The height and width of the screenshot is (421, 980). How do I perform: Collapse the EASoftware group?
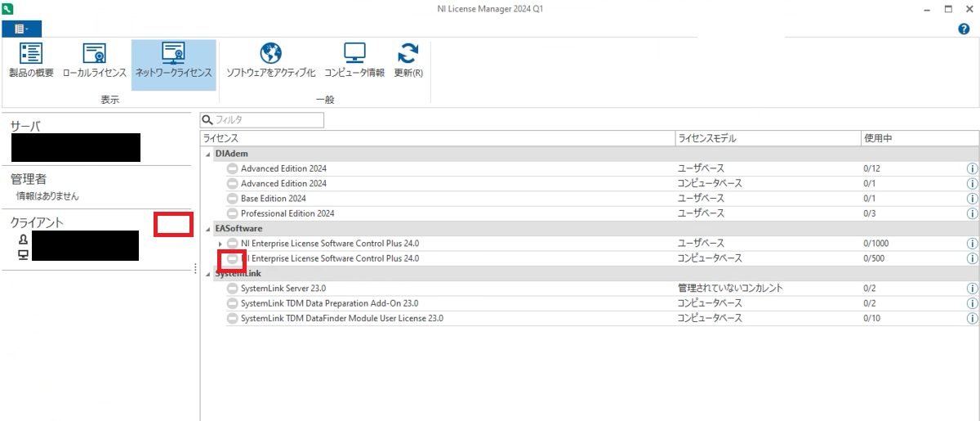(207, 229)
